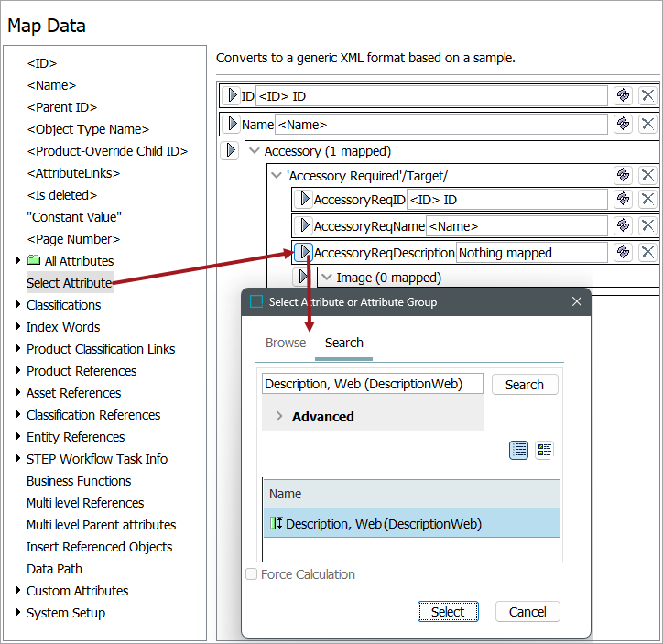
Task: Open the Search tab
Action: (x=344, y=343)
